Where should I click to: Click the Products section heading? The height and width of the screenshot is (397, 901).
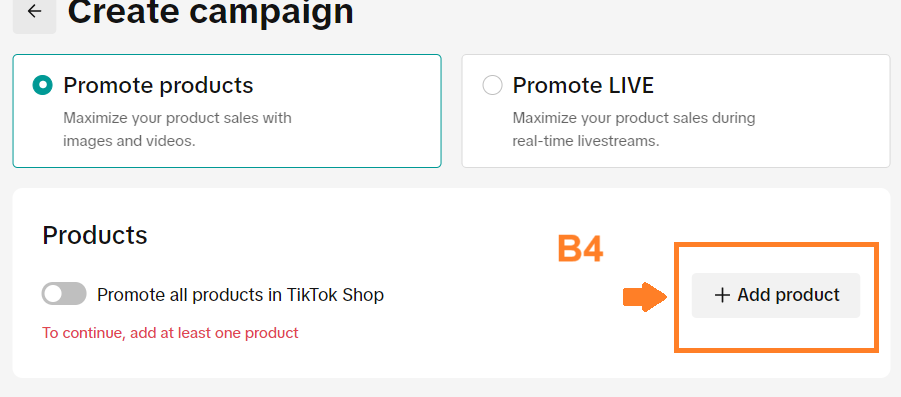(x=95, y=235)
